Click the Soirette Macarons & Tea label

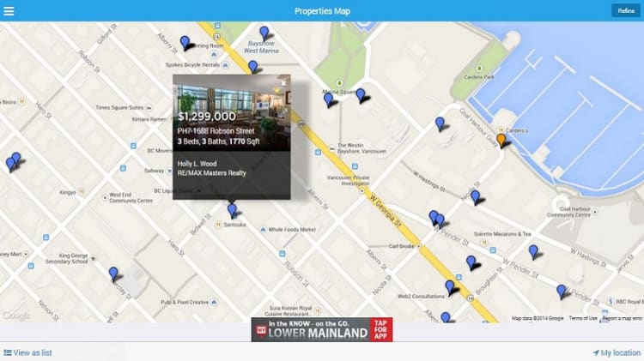pyautogui.click(x=502, y=234)
